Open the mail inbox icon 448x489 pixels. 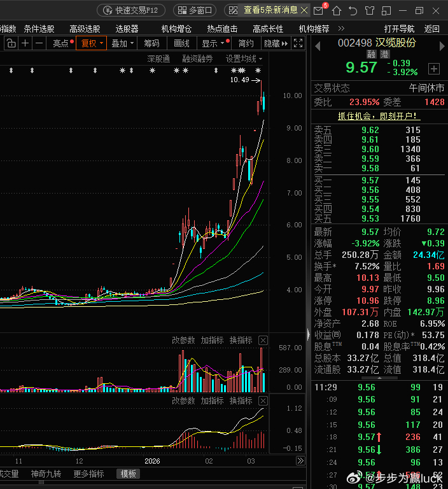pyautogui.click(x=318, y=11)
